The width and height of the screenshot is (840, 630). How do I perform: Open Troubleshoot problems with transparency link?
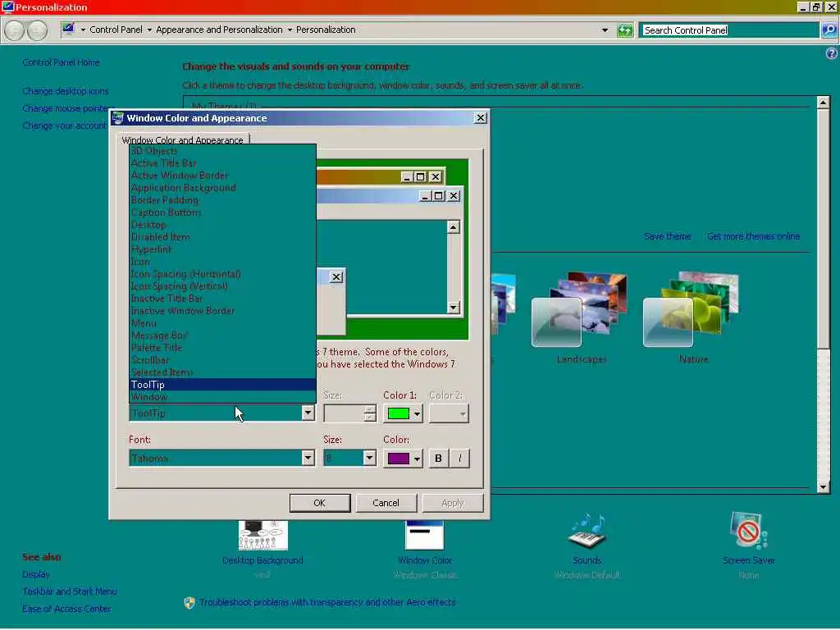[327, 603]
